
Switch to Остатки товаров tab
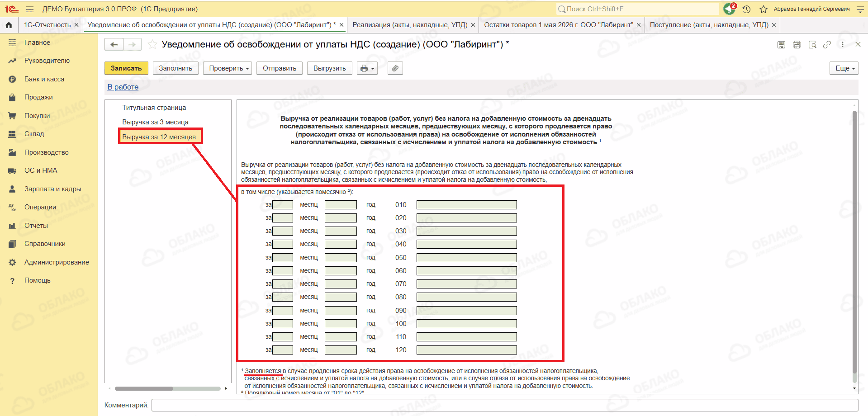click(x=559, y=25)
